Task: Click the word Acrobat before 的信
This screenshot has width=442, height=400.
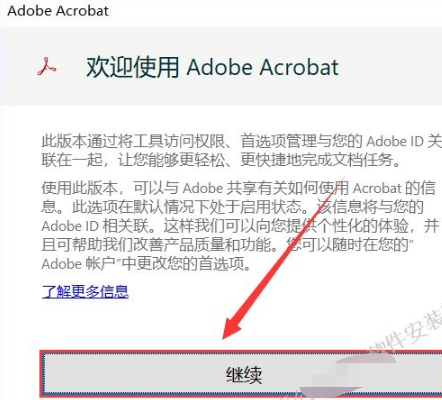Action: pyautogui.click(x=377, y=188)
